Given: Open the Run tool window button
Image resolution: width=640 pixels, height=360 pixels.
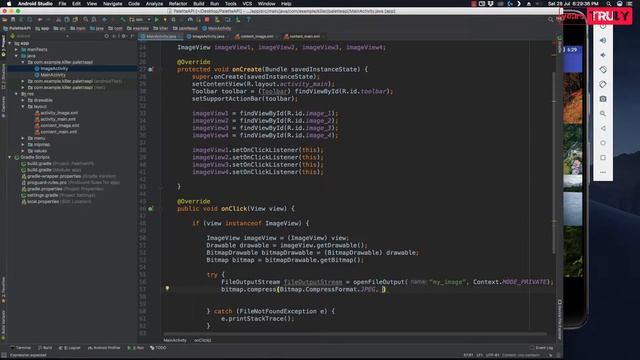Looking at the screenshot, I should pos(136,348).
